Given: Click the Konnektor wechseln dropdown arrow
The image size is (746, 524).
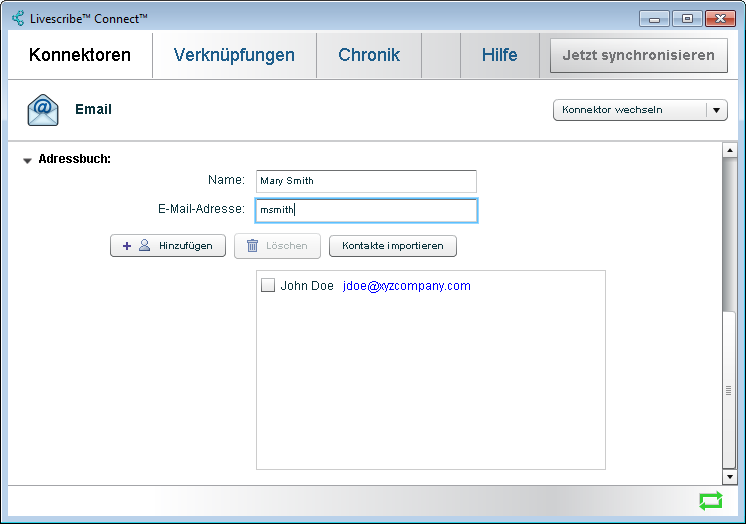Looking at the screenshot, I should 716,110.
